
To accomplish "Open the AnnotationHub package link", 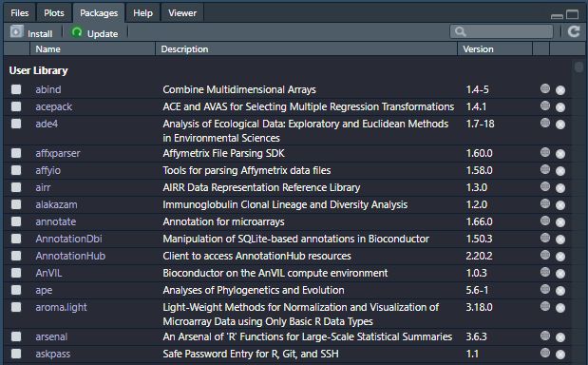I will pos(70,256).
